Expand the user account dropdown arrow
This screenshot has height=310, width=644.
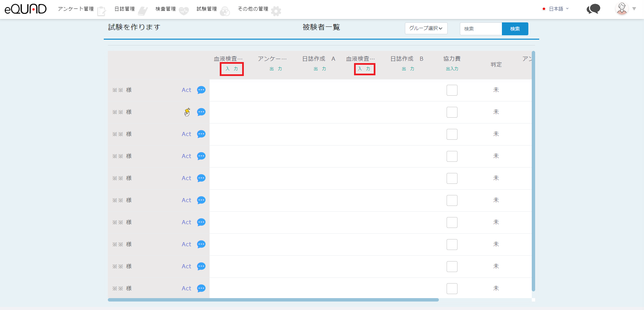634,9
